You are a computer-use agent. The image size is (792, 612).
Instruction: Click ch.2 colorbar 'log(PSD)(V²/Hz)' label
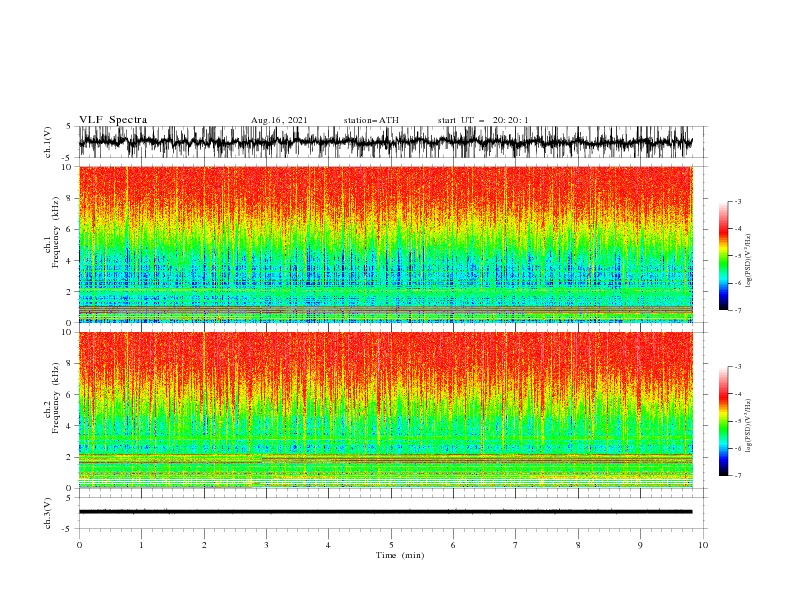pyautogui.click(x=749, y=426)
